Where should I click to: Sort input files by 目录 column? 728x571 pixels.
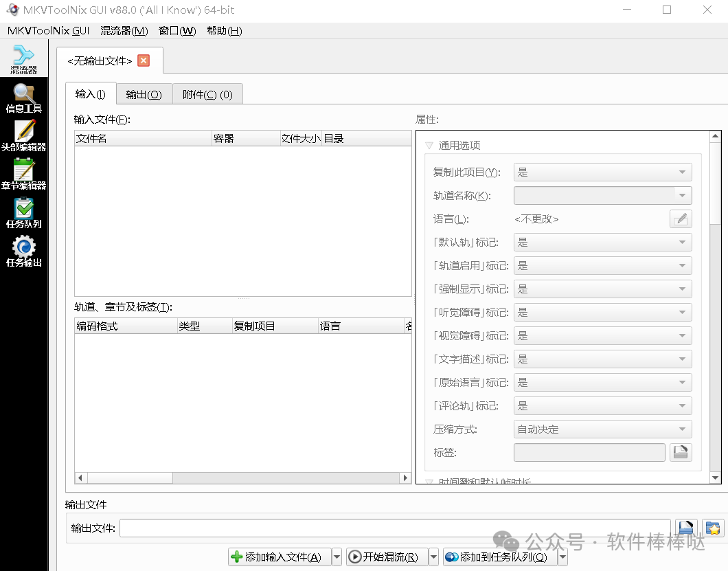point(366,138)
